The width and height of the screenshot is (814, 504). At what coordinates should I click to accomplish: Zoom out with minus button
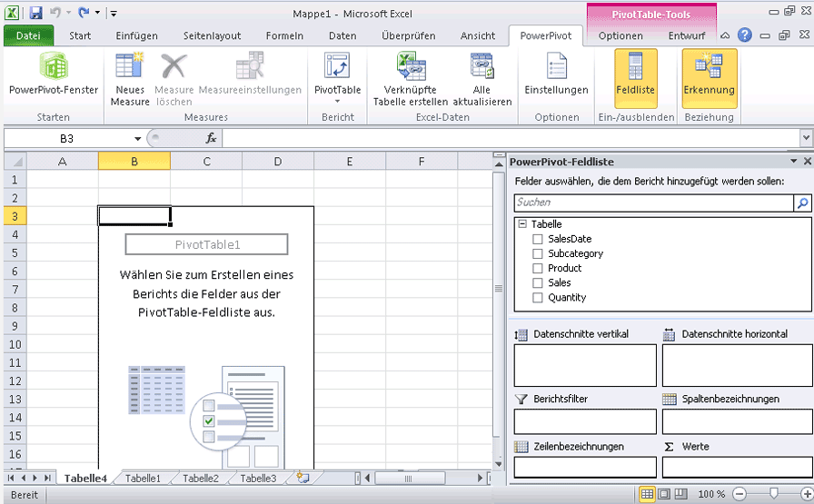(x=740, y=494)
